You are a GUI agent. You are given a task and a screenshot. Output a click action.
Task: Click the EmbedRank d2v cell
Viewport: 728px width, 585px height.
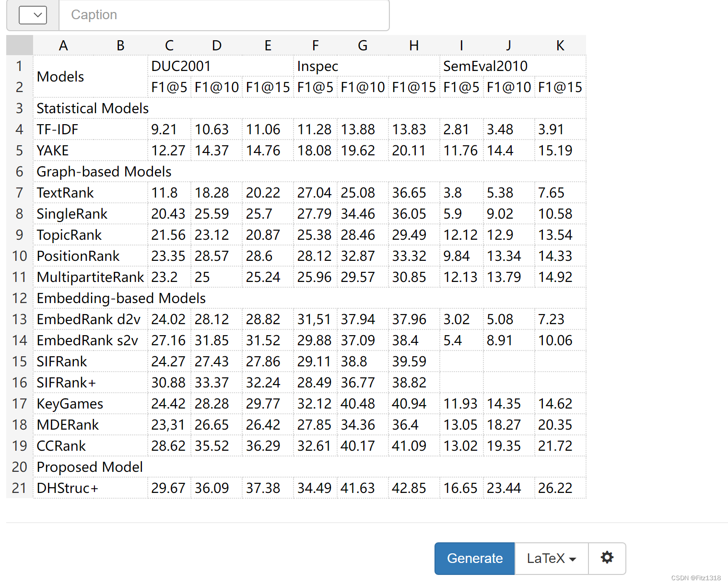pos(90,319)
